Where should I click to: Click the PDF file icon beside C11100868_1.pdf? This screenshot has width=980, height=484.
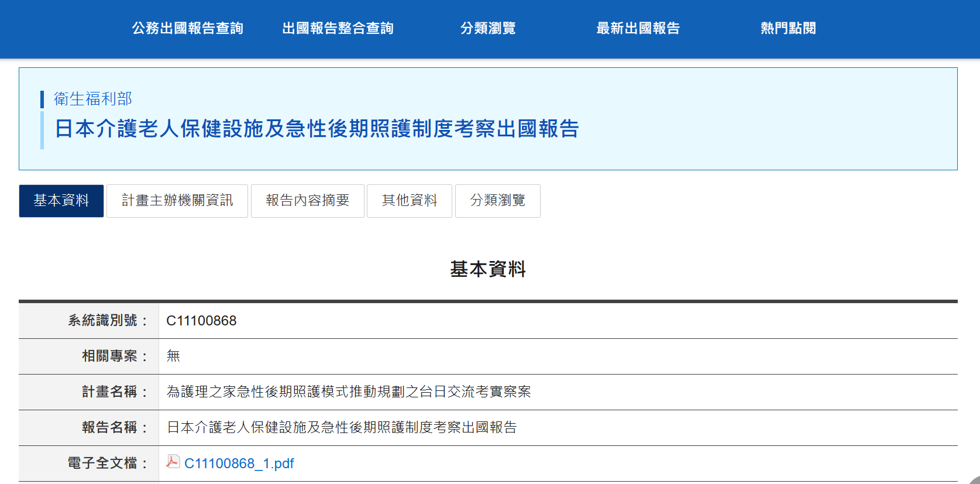(173, 462)
